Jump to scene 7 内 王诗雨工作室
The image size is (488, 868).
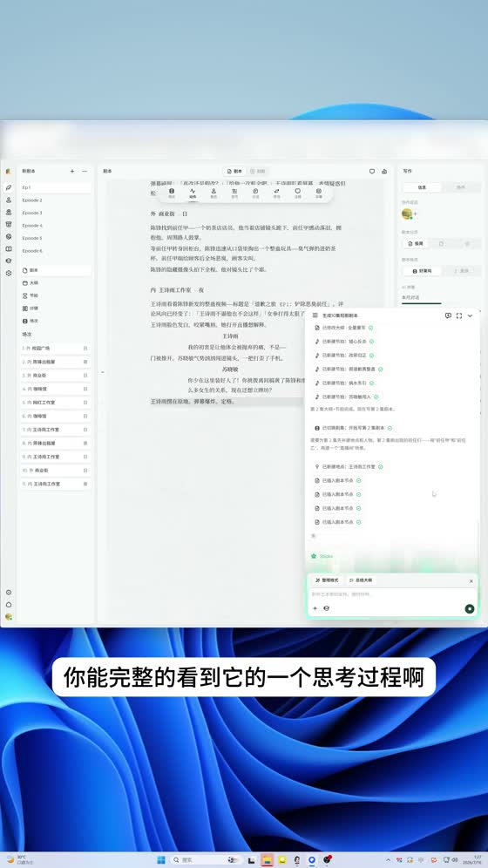click(55, 430)
